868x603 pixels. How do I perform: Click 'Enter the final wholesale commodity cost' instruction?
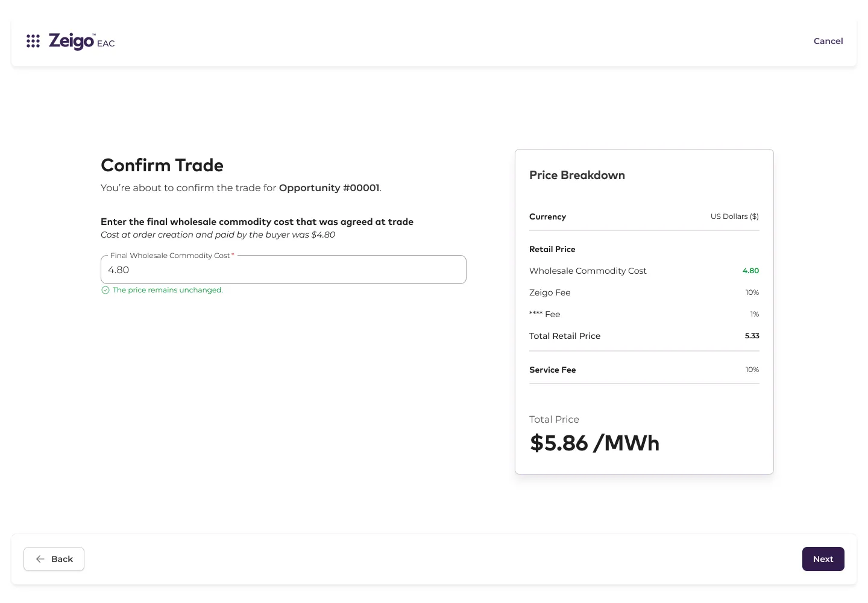pyautogui.click(x=257, y=221)
